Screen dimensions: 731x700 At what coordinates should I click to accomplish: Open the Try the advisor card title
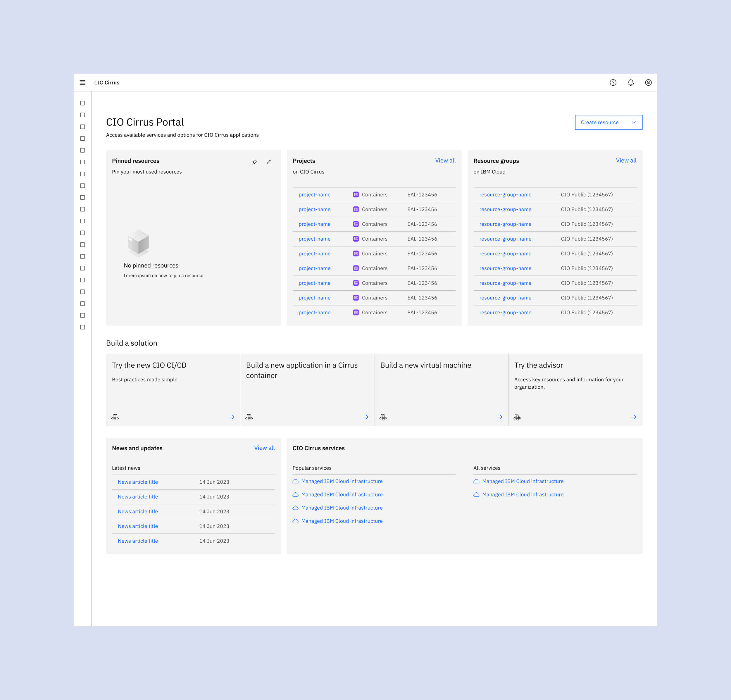coord(539,365)
